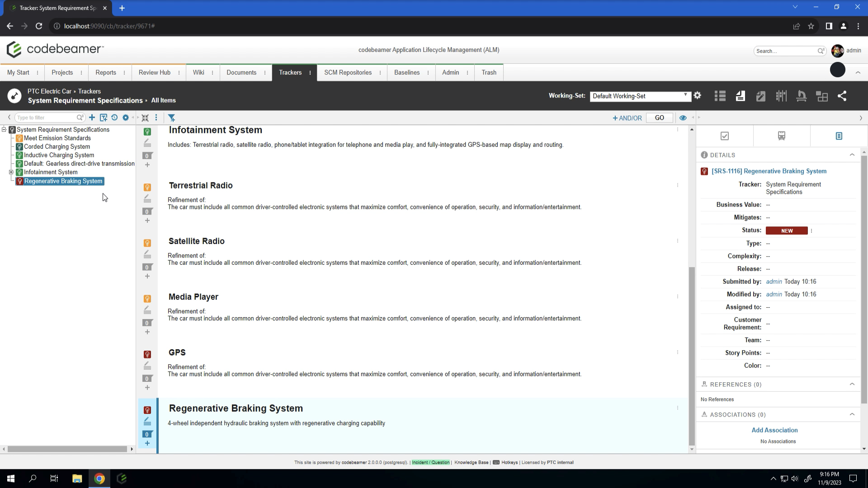Click the tree panel horizontal scrollbar
The width and height of the screenshot is (868, 488).
tap(67, 449)
